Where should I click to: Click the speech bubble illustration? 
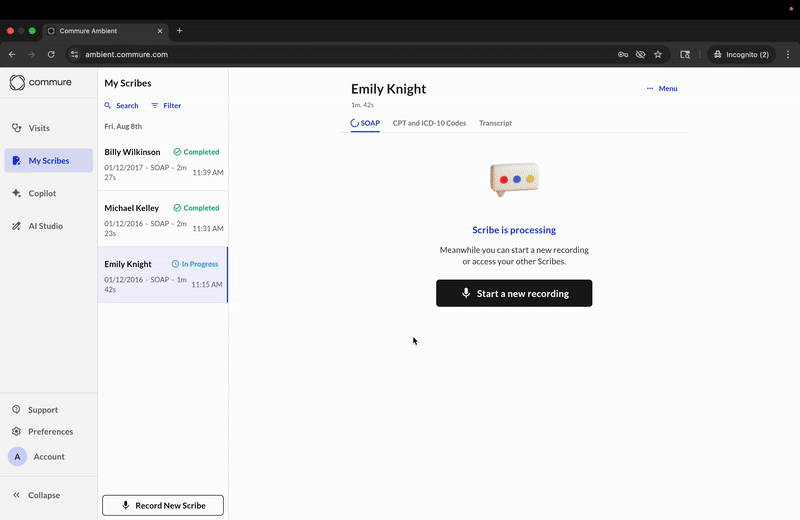tap(514, 179)
